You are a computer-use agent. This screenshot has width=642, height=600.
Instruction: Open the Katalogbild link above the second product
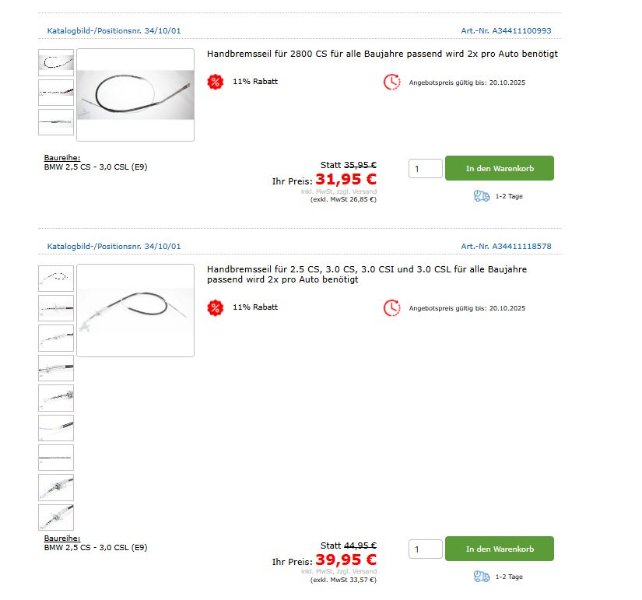pos(113,245)
